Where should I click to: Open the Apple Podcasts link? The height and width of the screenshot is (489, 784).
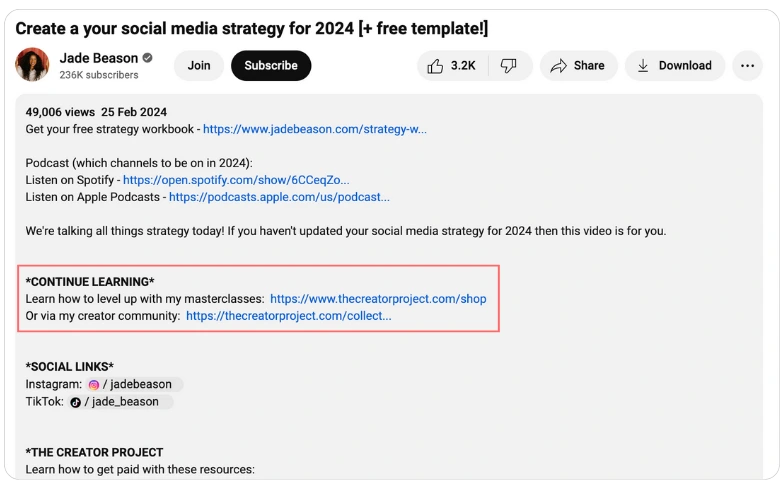pyautogui.click(x=279, y=197)
